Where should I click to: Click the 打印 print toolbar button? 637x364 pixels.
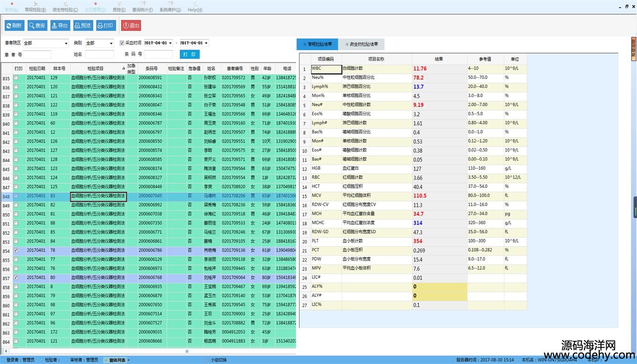click(106, 25)
